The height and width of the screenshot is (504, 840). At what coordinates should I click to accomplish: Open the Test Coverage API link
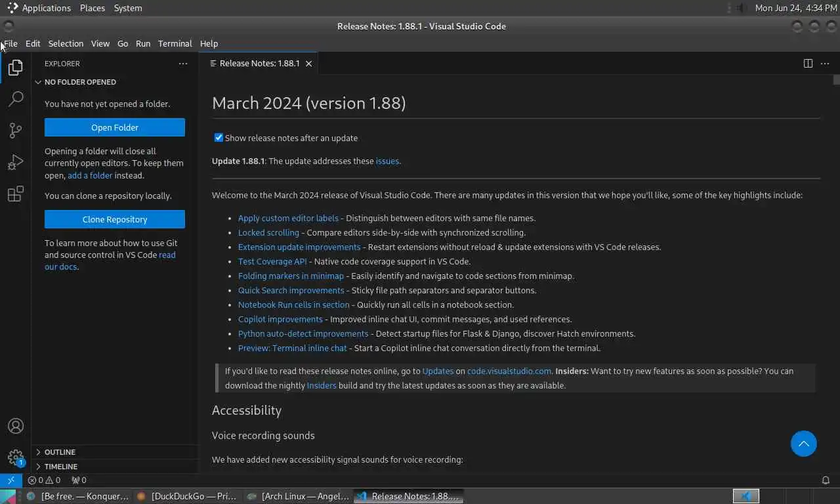pos(272,261)
